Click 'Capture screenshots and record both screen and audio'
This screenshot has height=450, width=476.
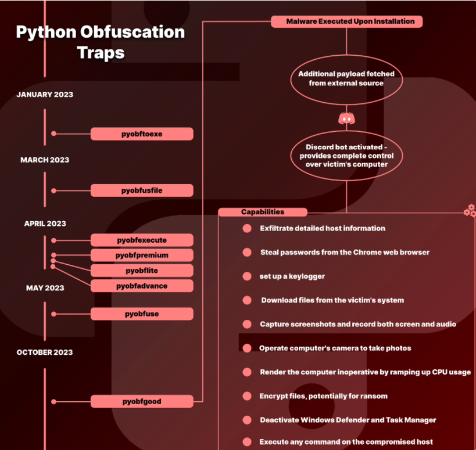[358, 324]
